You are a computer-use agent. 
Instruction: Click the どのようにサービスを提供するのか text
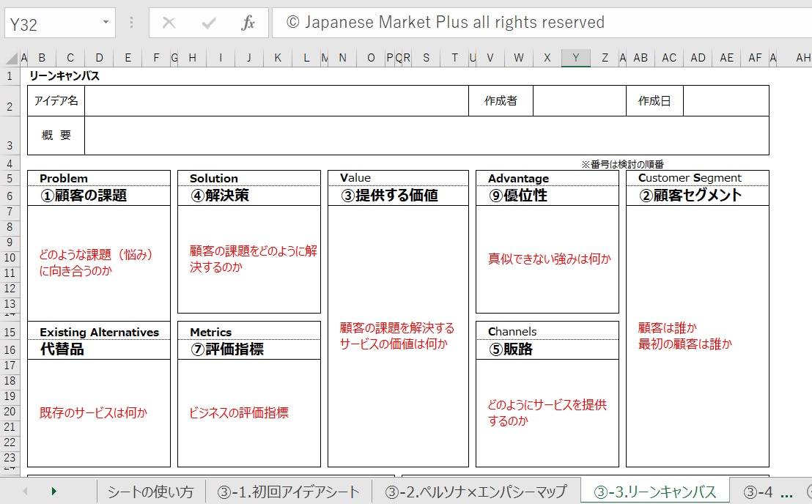(547, 412)
